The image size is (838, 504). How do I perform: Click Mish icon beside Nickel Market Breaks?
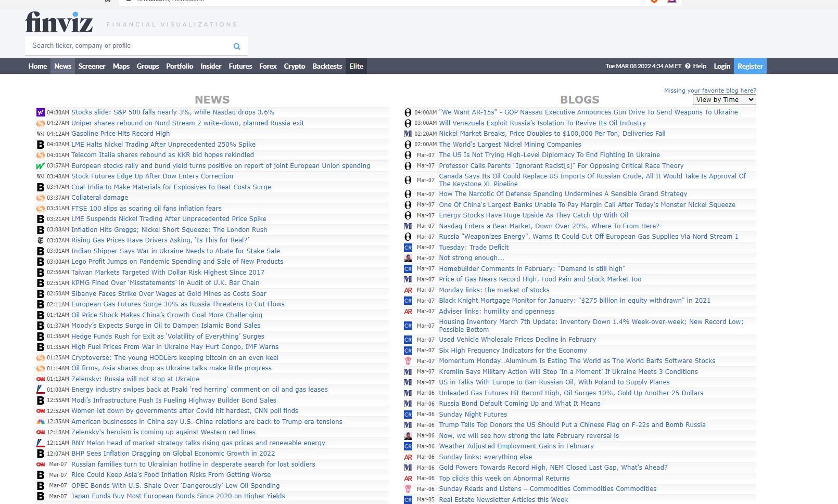coord(408,134)
